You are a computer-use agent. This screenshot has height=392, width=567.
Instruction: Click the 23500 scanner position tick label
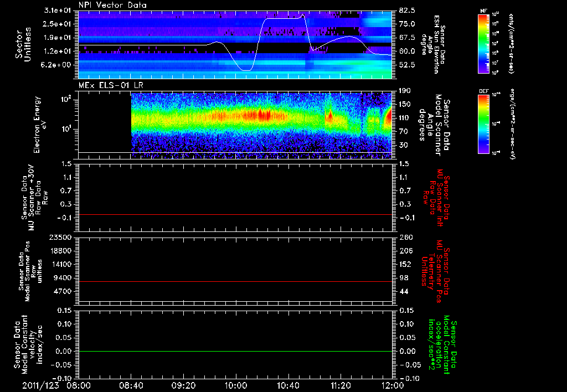pos(60,238)
